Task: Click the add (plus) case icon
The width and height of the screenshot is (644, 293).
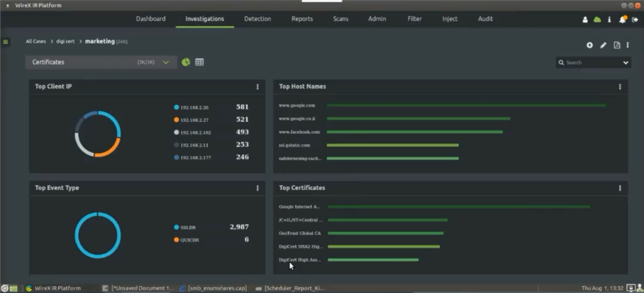Action: click(590, 45)
